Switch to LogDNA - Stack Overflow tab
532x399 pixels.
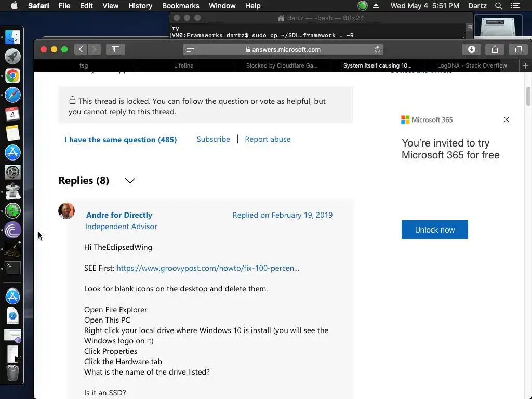tap(472, 65)
